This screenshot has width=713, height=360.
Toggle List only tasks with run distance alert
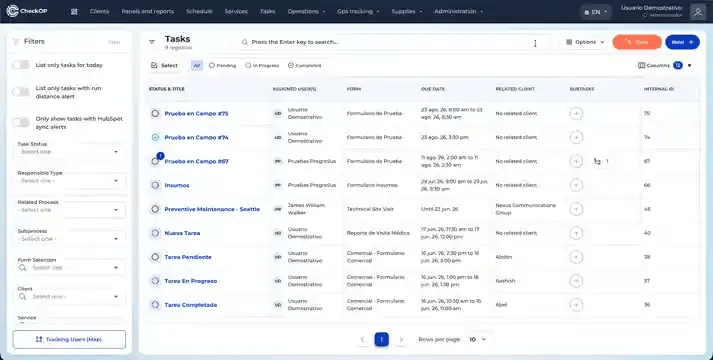click(x=20, y=92)
